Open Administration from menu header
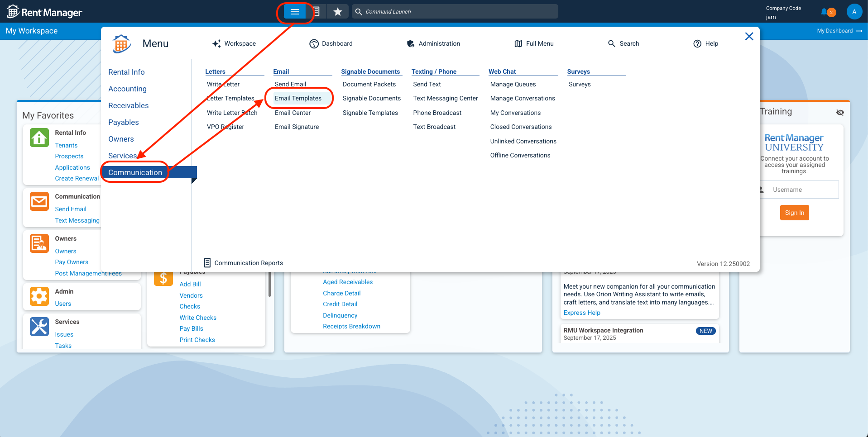The width and height of the screenshot is (868, 437). coord(433,43)
